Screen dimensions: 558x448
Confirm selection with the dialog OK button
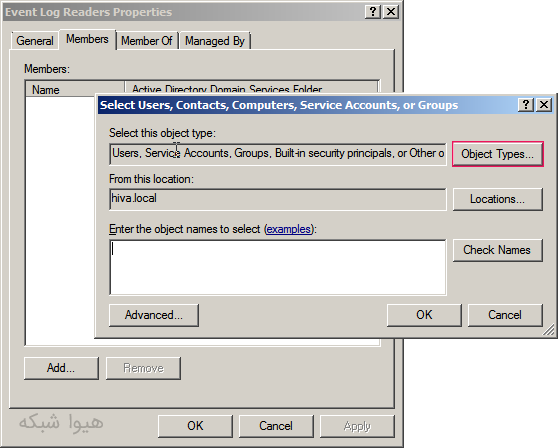(x=424, y=315)
